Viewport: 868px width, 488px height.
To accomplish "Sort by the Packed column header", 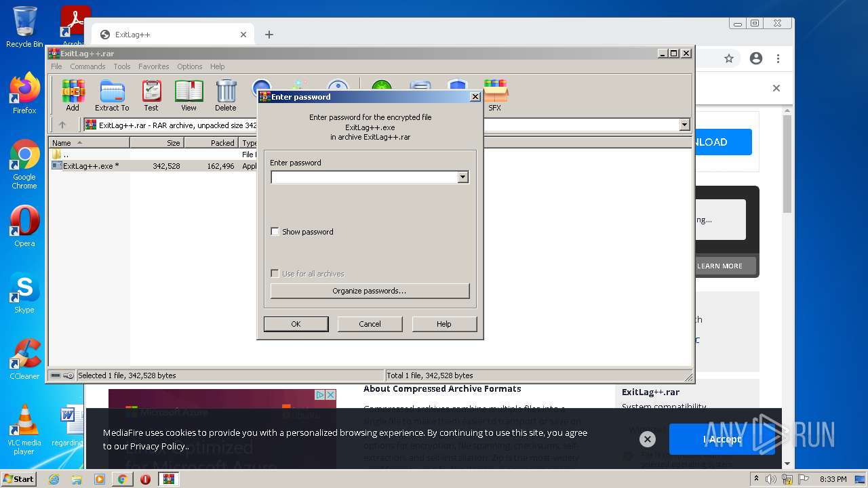I will click(211, 143).
